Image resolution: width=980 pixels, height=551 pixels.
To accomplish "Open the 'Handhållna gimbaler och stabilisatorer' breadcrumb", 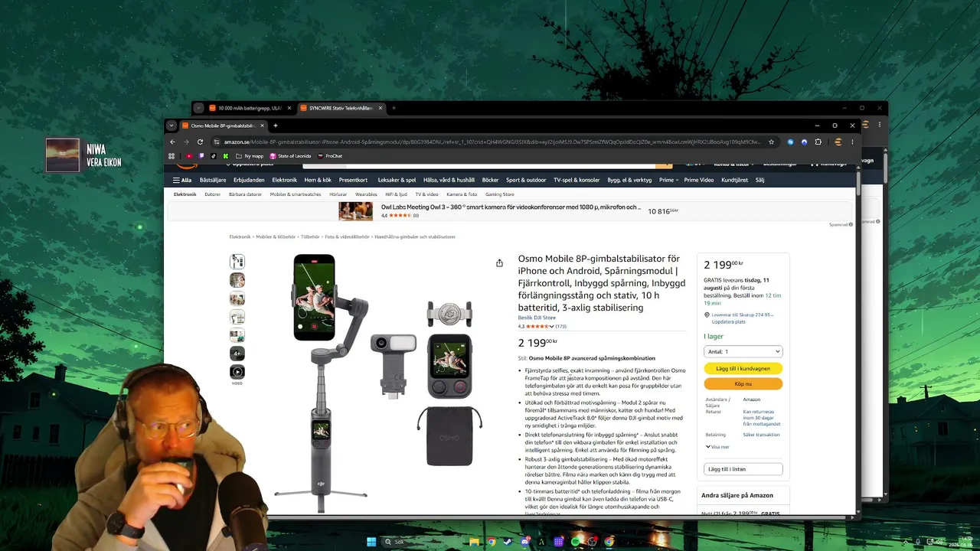I will tap(415, 237).
